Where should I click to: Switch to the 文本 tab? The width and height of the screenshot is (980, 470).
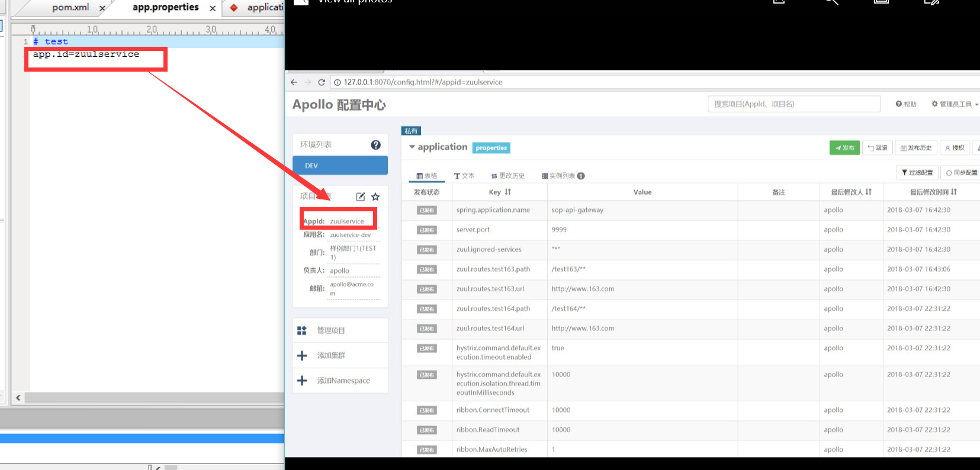464,176
